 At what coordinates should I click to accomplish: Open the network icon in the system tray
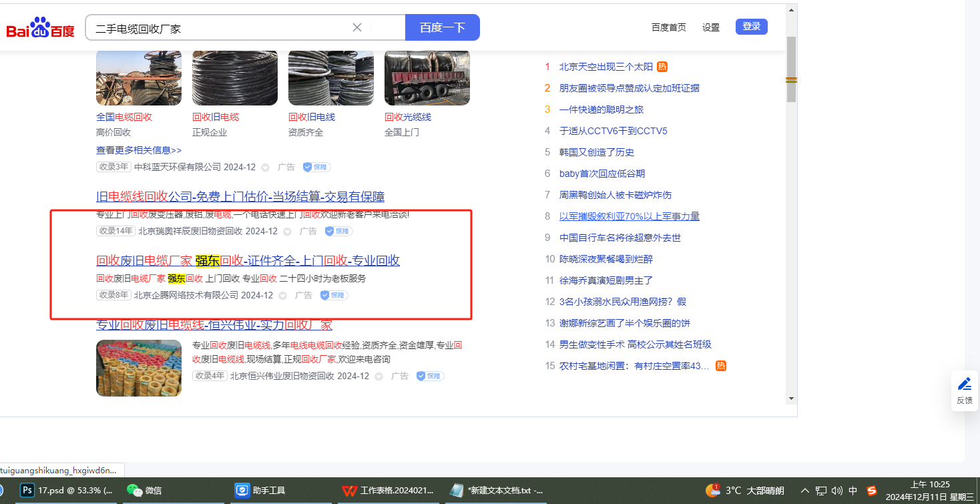(x=822, y=491)
